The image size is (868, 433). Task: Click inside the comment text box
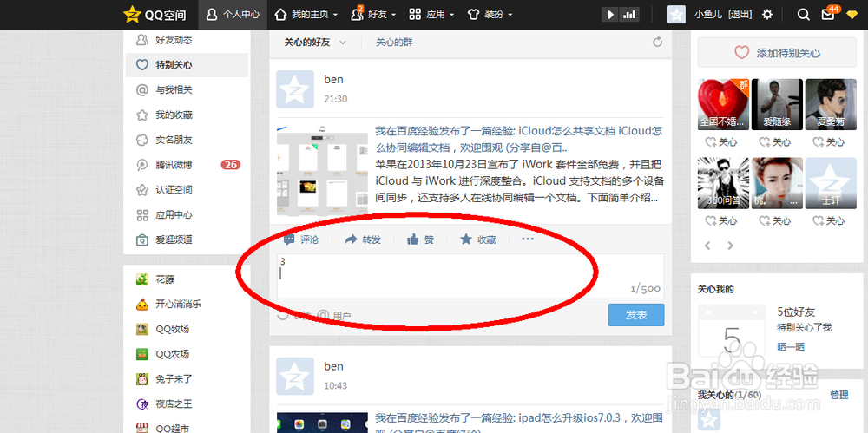coord(470,276)
